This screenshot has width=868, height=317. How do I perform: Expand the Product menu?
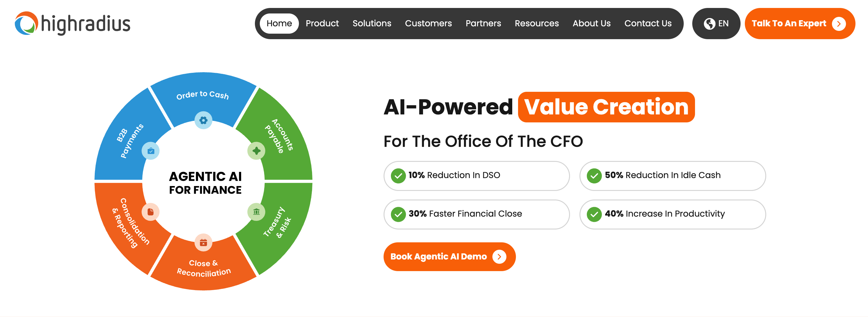(322, 23)
